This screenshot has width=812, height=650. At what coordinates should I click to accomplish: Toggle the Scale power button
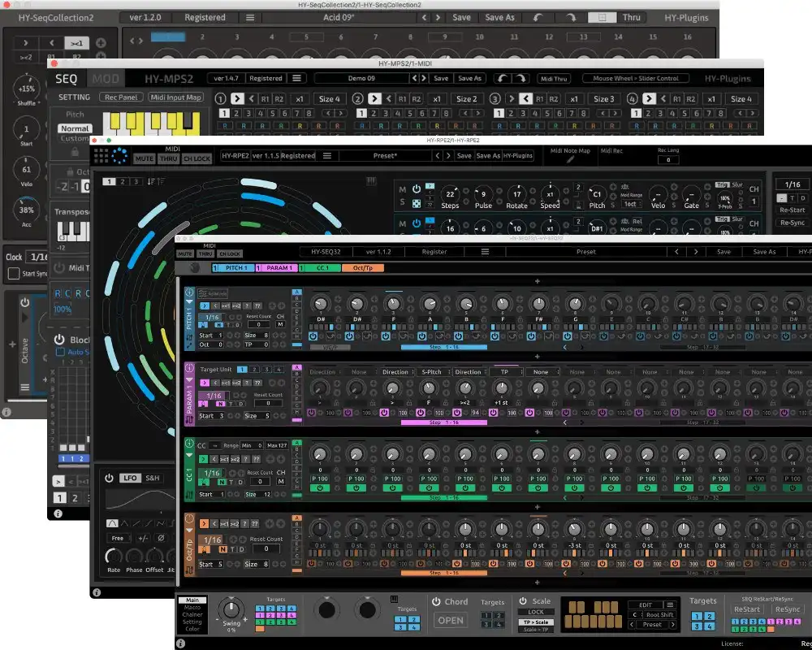coord(523,600)
